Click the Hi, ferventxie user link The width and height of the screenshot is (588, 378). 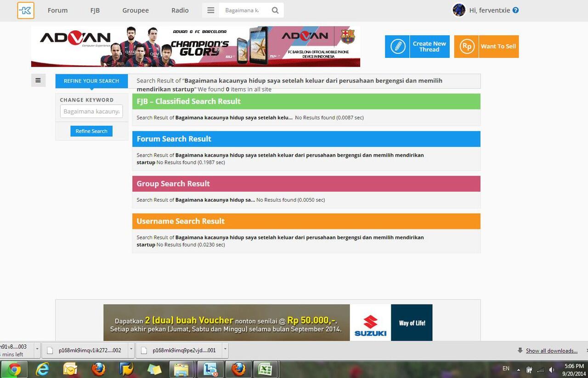pyautogui.click(x=490, y=10)
